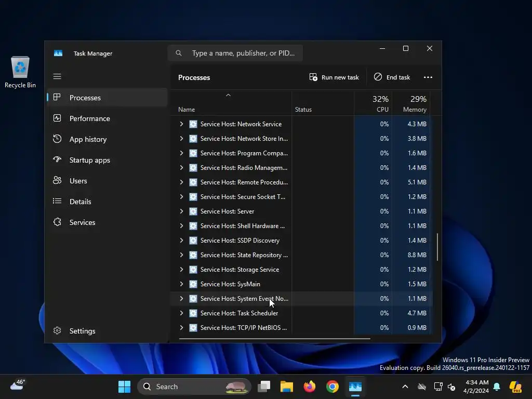The image size is (532, 399).
Task: Expand Service Host: Network Service
Action: (181, 124)
